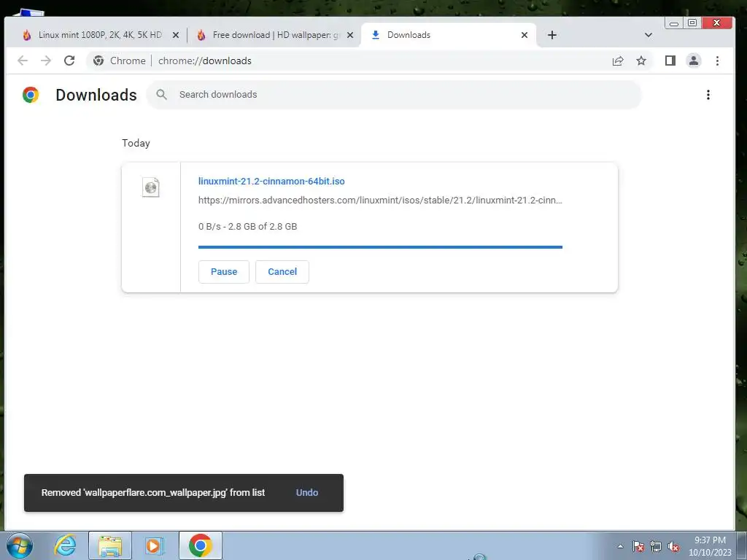This screenshot has height=560, width=747.
Task: Click the browser back arrow
Action: pos(23,61)
